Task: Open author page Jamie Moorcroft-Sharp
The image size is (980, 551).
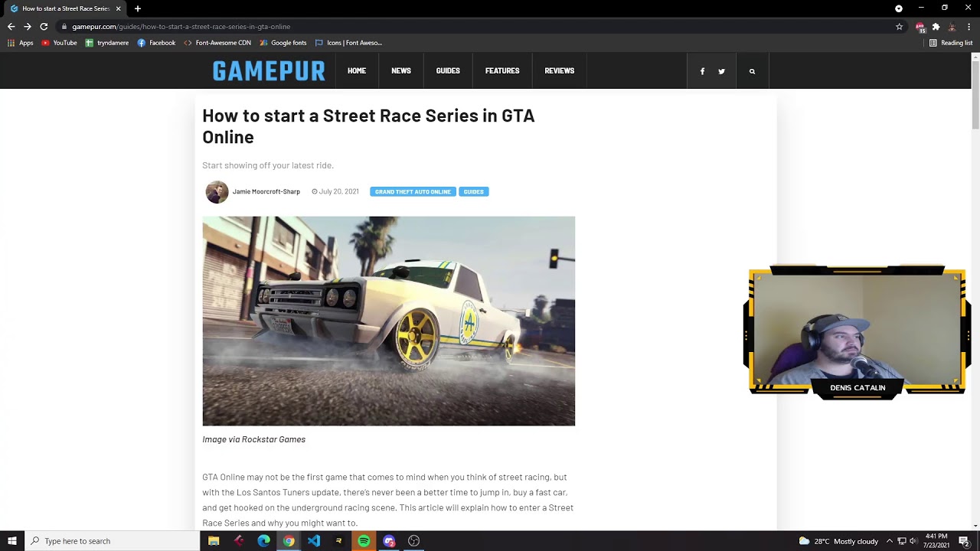Action: pyautogui.click(x=266, y=191)
